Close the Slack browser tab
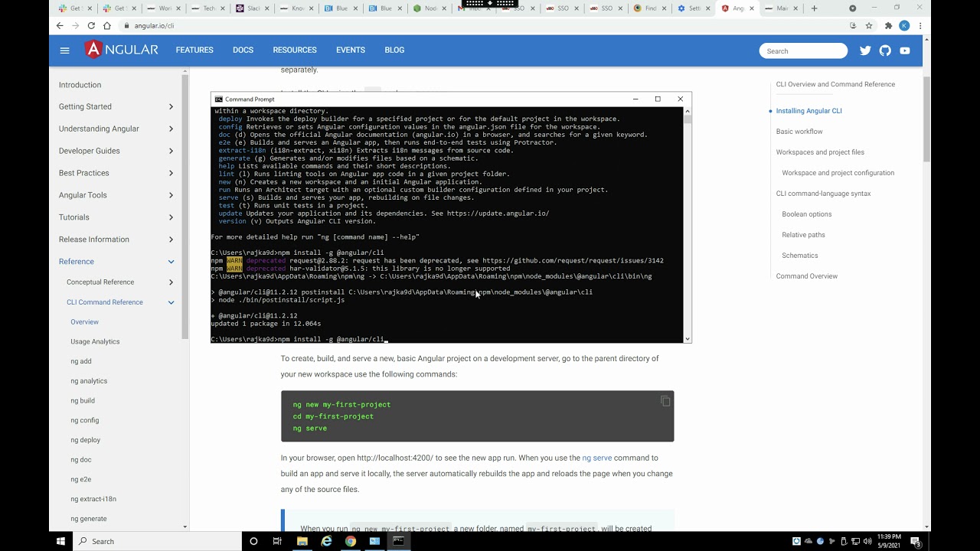Screen dimensions: 980x551 tap(268, 8)
